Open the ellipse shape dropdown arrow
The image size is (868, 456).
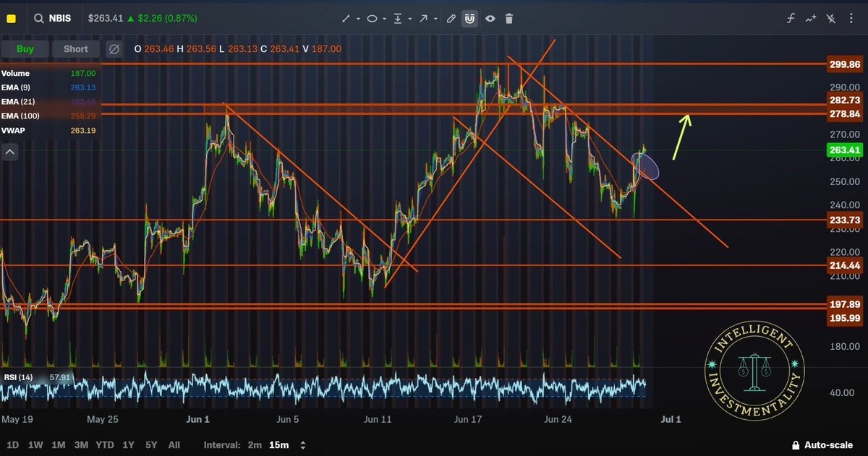coord(384,19)
